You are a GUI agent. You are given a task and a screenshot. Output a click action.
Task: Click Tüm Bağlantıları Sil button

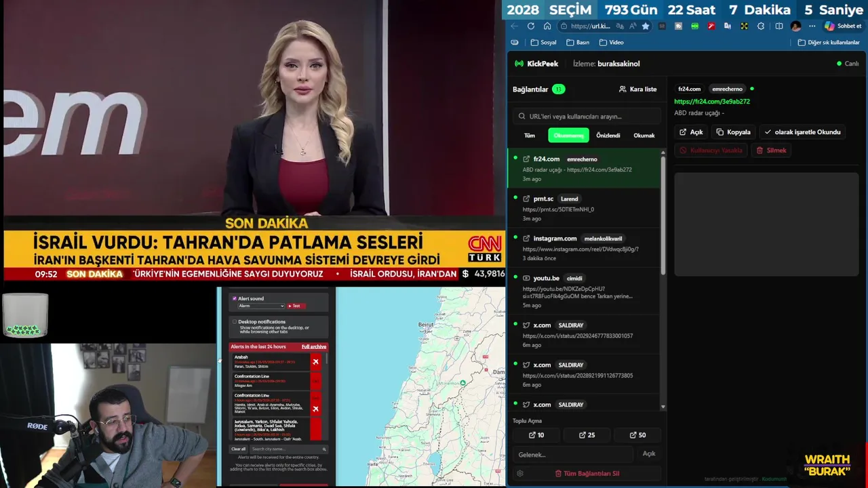(587, 473)
